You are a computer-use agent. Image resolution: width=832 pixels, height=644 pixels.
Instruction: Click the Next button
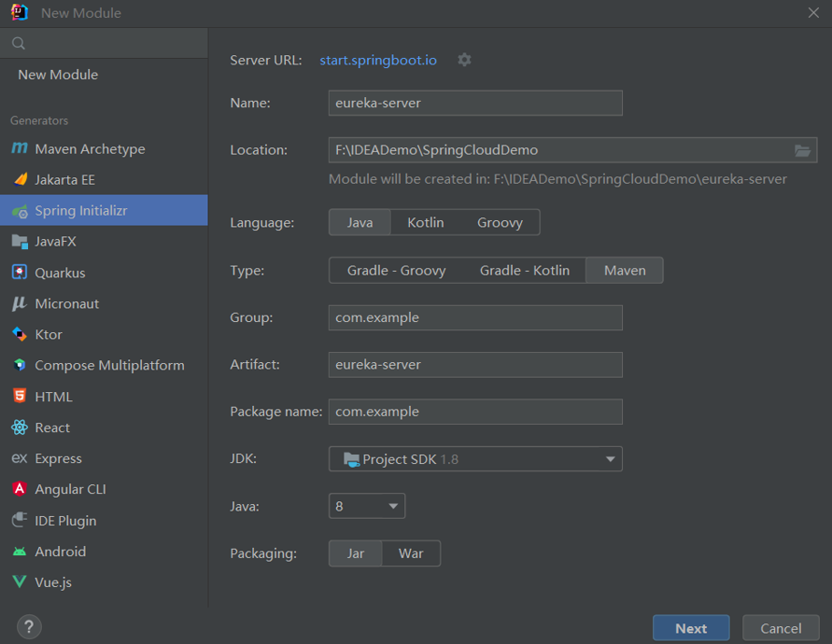pos(691,628)
